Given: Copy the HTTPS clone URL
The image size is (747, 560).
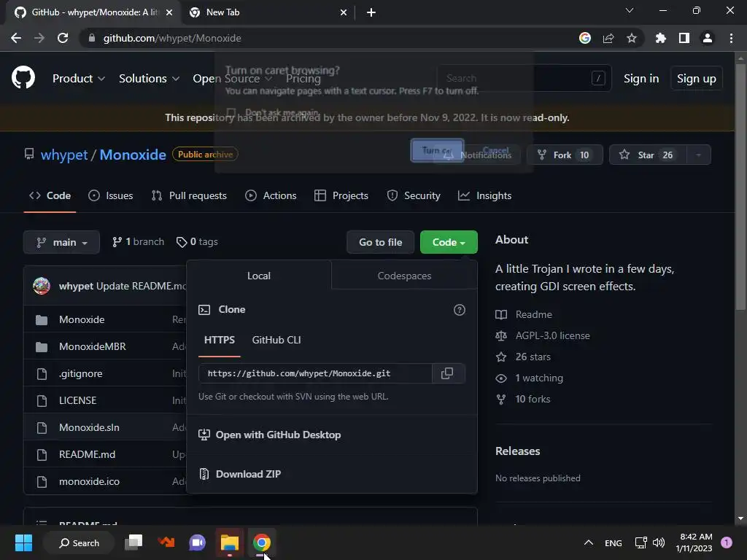Looking at the screenshot, I should pyautogui.click(x=447, y=373).
